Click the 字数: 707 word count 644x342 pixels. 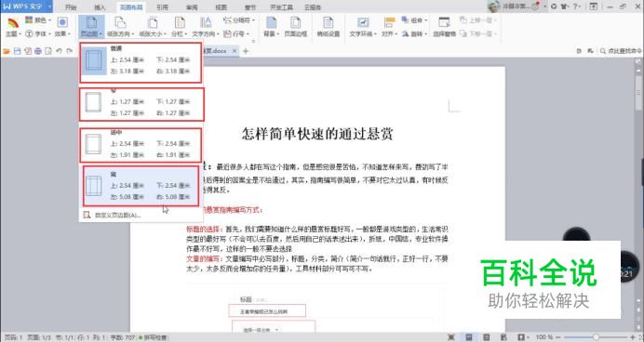point(123,337)
